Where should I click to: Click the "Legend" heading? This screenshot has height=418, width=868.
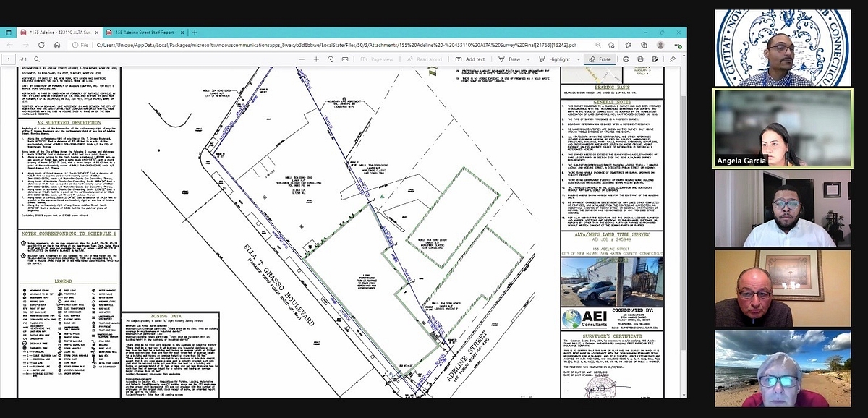(64, 281)
